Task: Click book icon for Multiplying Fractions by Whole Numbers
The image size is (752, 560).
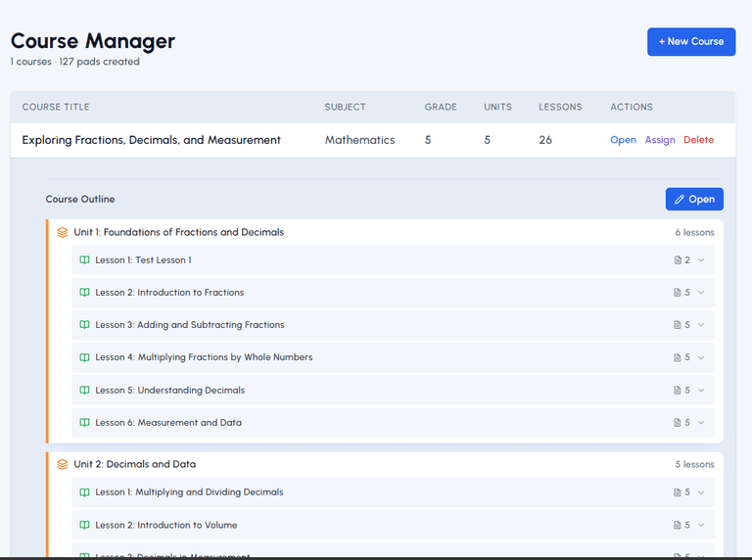Action: click(x=84, y=357)
